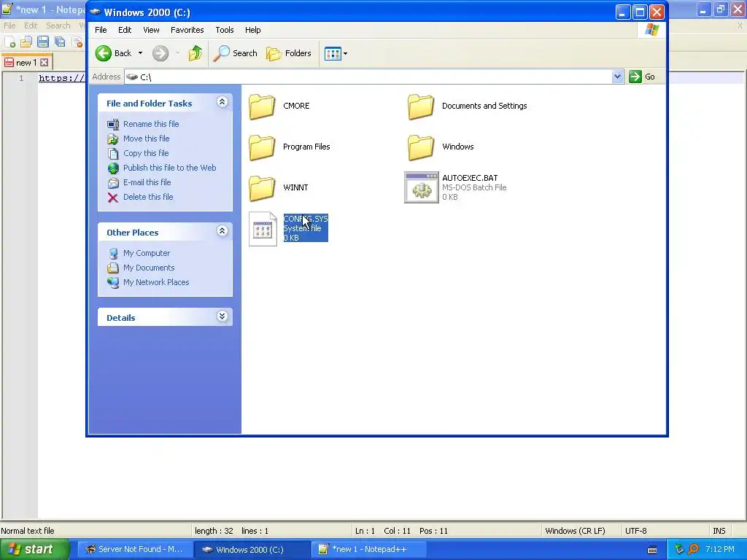
Task: Open the Tools menu in Explorer
Action: tap(225, 30)
